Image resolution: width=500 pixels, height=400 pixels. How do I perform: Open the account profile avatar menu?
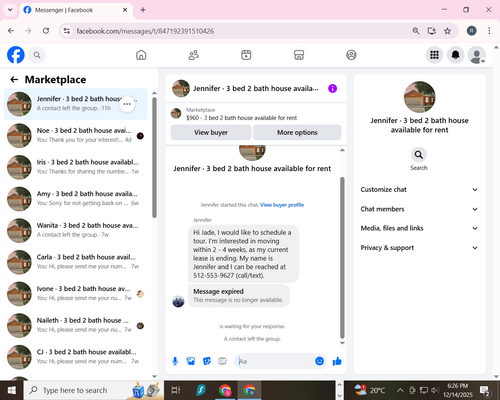[x=477, y=55]
